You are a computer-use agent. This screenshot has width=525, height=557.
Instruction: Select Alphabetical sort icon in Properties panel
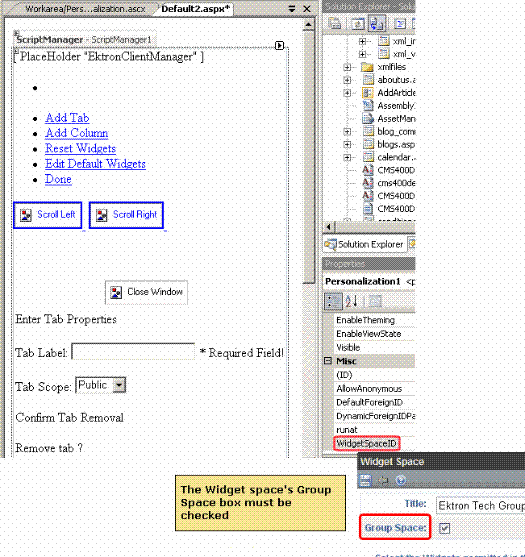pos(352,301)
